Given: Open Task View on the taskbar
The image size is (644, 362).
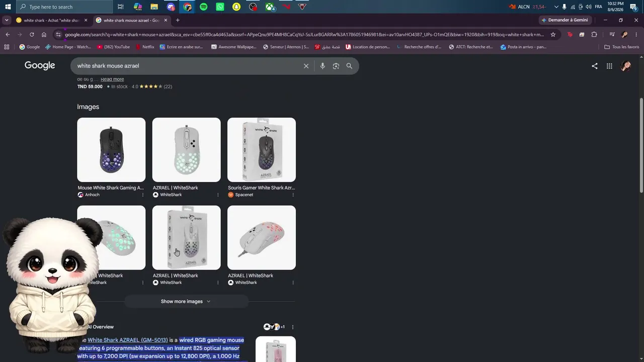Looking at the screenshot, I should (121, 7).
